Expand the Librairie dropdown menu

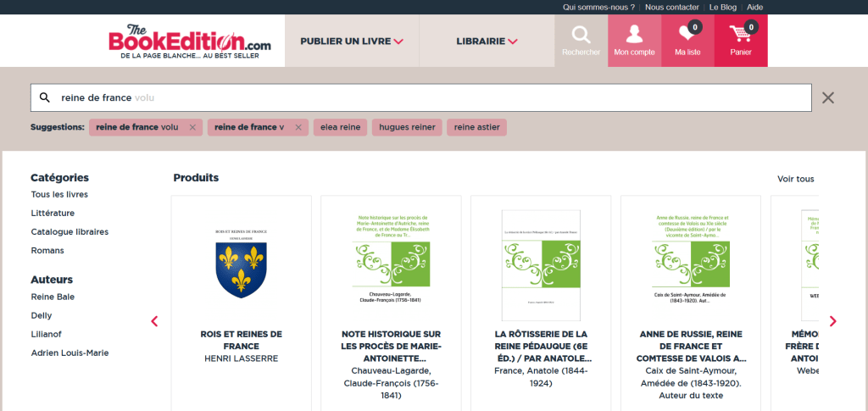click(x=487, y=41)
